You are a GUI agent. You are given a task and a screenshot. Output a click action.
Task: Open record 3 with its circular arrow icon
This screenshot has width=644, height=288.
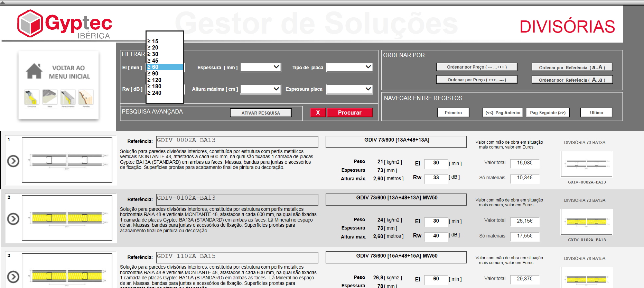click(13, 277)
